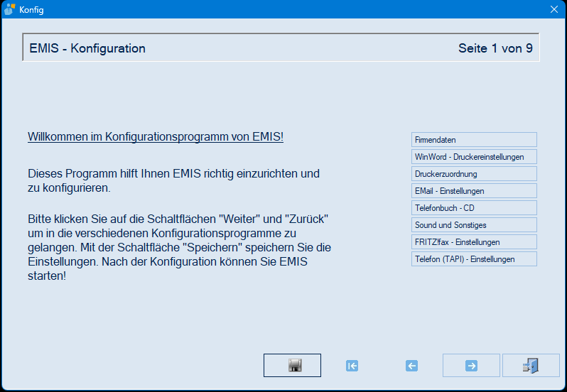Screen dimensions: 567x392
Task: Close the Konfig window
Action: [x=554, y=9]
